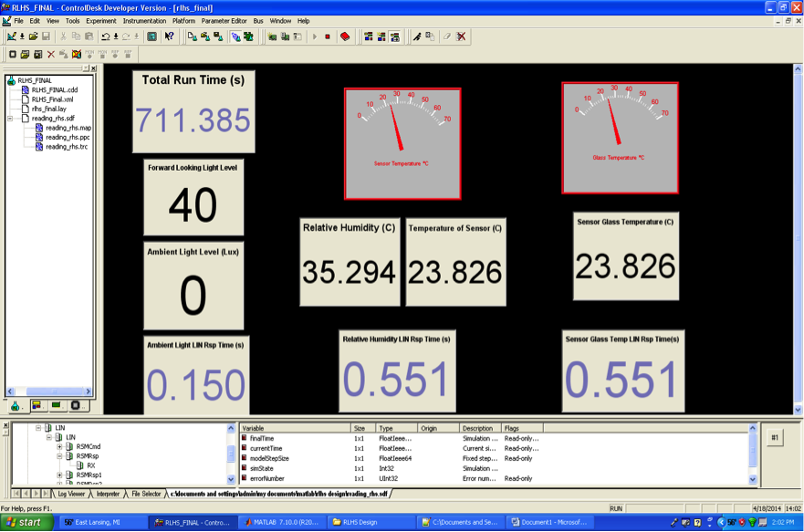This screenshot has width=804, height=532.
Task: Click the red book icon in toolbar
Action: point(345,37)
